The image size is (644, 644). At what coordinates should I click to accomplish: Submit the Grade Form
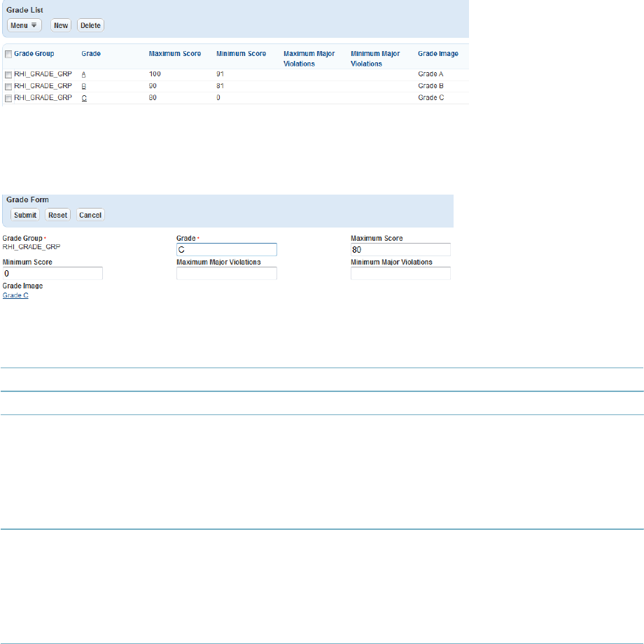(x=25, y=215)
